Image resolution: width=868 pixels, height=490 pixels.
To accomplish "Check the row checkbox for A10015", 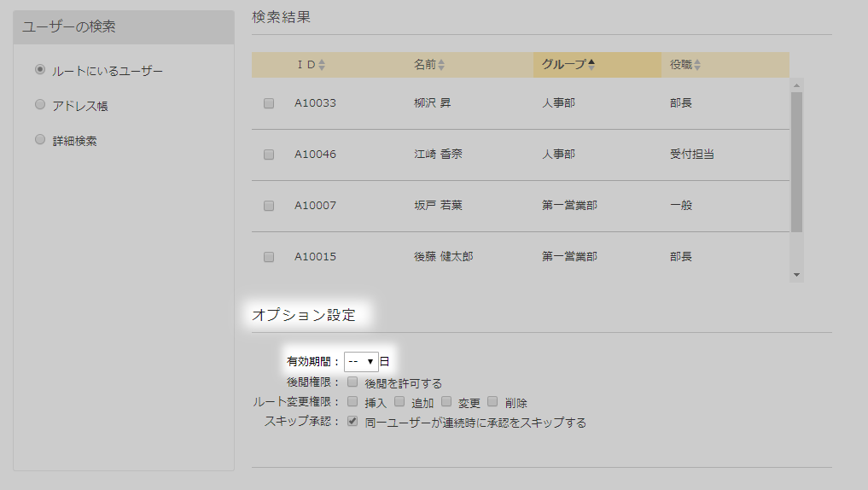I will point(269,257).
